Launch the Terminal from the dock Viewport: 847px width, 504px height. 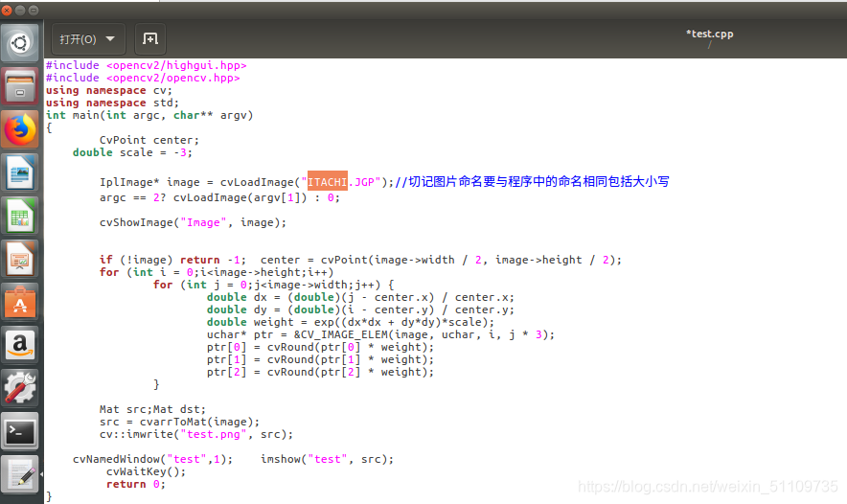click(20, 431)
